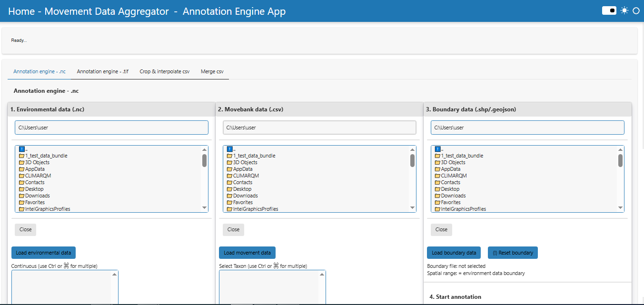644x305 pixels.
Task: Click folder icon of 3D Objects in Environmental list
Action: click(21, 162)
